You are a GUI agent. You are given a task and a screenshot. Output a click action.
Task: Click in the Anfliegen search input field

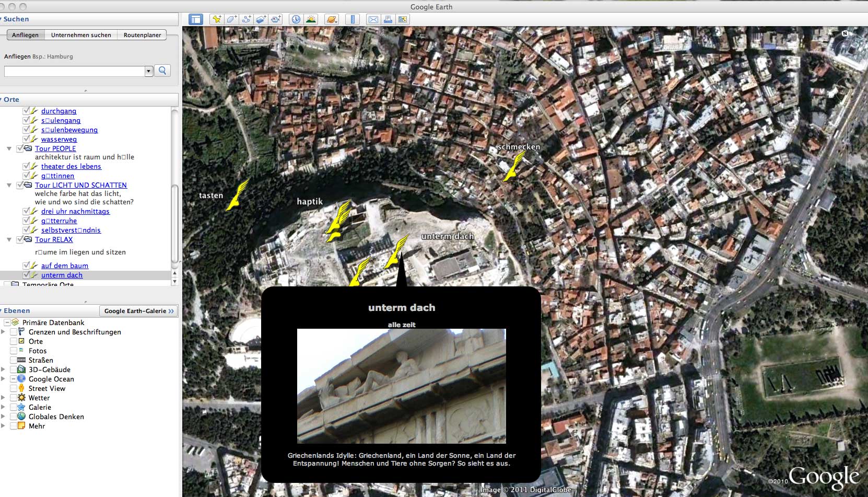click(x=75, y=71)
